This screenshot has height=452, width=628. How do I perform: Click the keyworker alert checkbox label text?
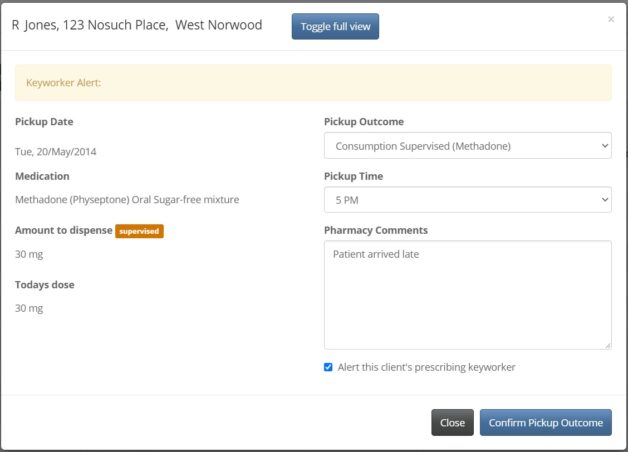click(426, 367)
